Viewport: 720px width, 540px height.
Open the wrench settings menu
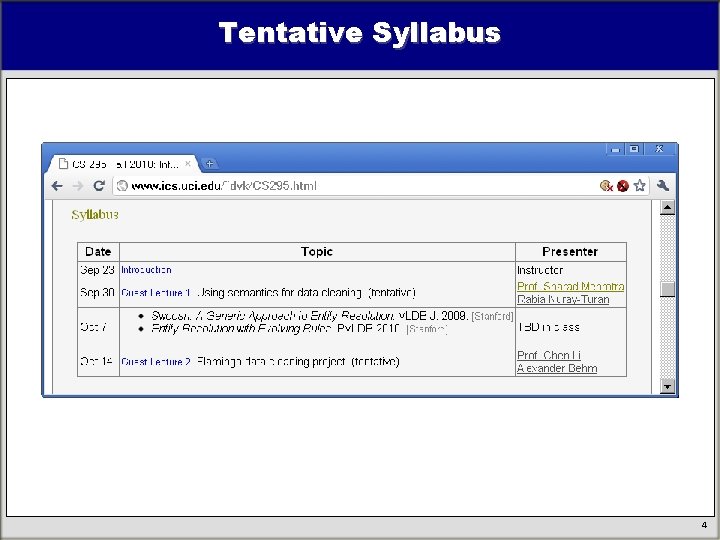pos(663,186)
